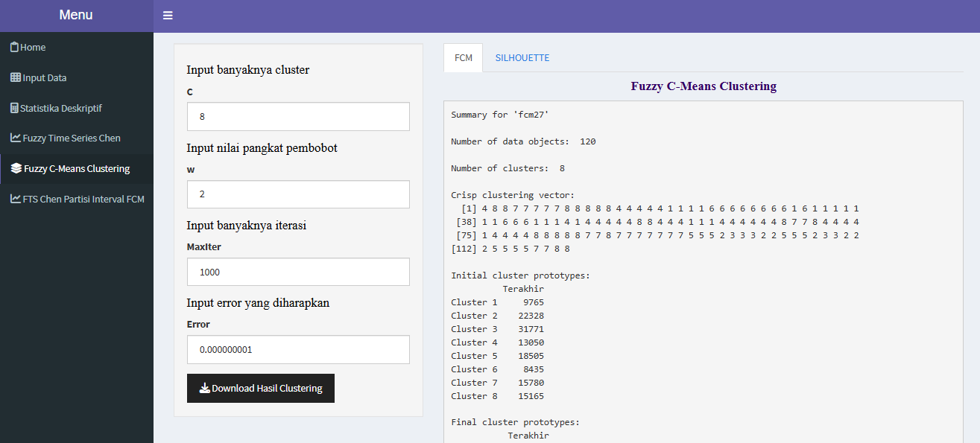980x443 pixels.
Task: Switch to the SILHOUETTE tab
Action: [x=522, y=57]
